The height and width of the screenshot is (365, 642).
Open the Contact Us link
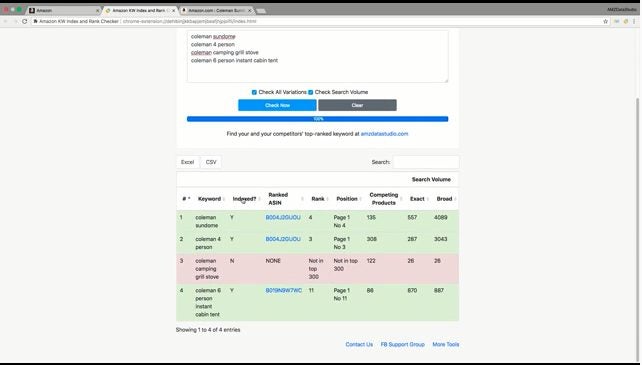pyautogui.click(x=359, y=345)
